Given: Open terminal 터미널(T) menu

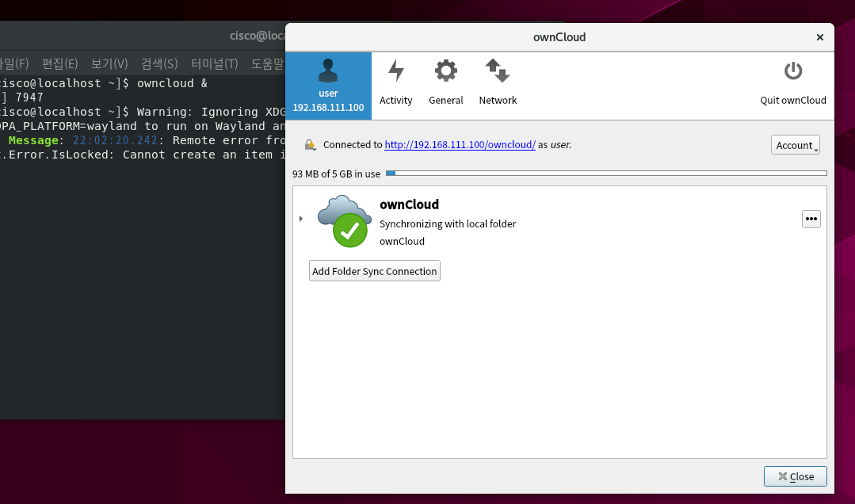Looking at the screenshot, I should pos(214,64).
